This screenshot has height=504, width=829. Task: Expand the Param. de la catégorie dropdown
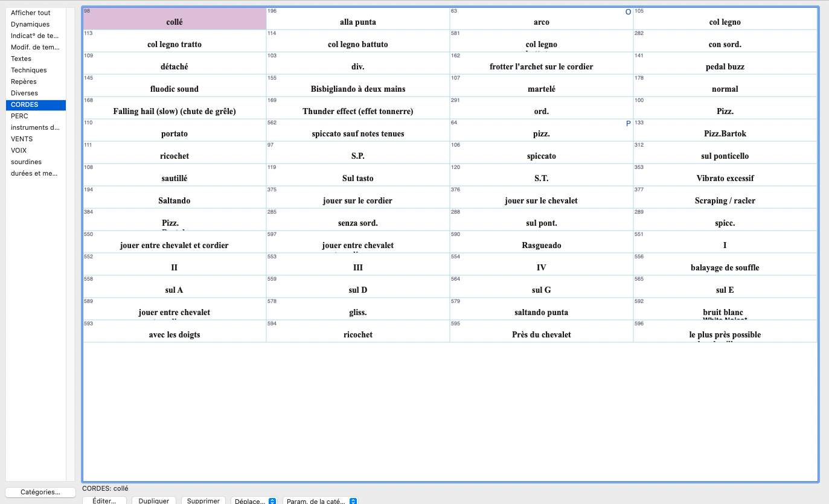(x=320, y=500)
